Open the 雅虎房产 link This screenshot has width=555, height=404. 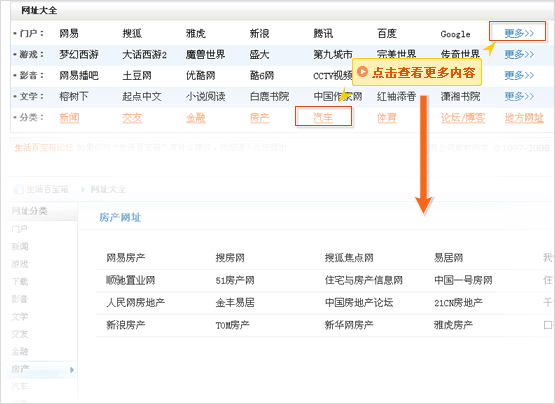click(x=453, y=325)
